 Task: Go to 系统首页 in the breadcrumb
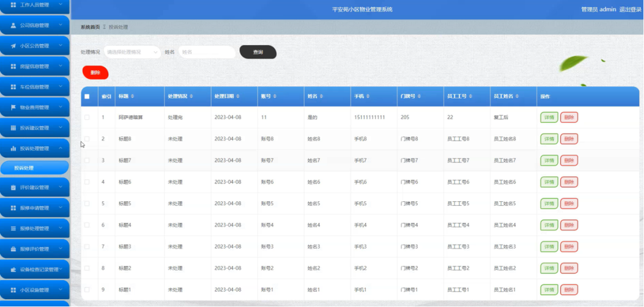tap(90, 27)
